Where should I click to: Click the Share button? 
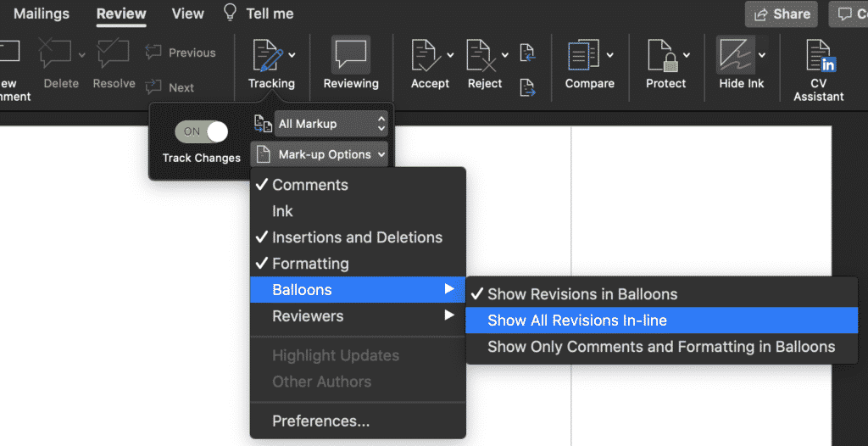[781, 14]
